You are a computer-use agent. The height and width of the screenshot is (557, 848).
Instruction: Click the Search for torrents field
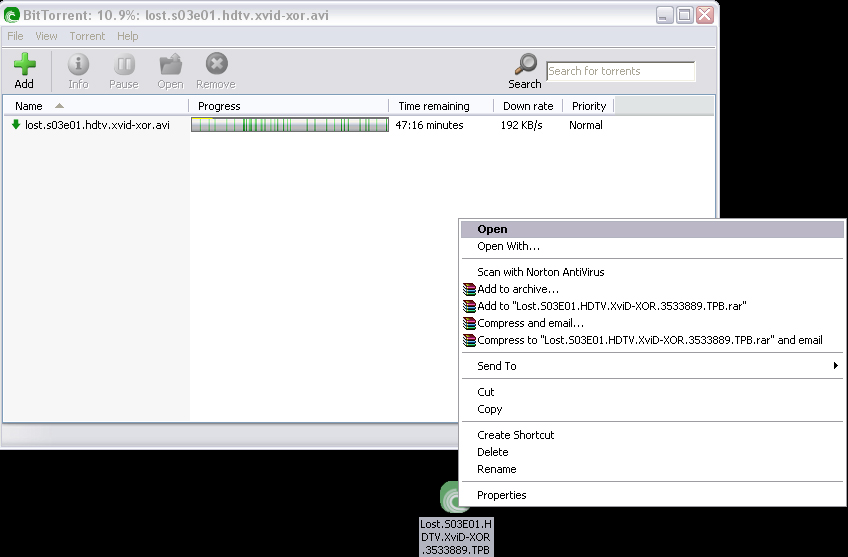(x=621, y=71)
